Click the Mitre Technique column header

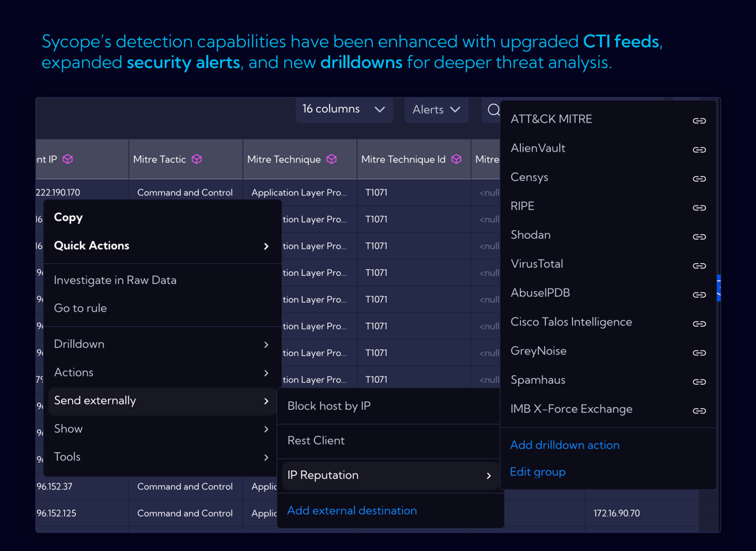coord(300,159)
